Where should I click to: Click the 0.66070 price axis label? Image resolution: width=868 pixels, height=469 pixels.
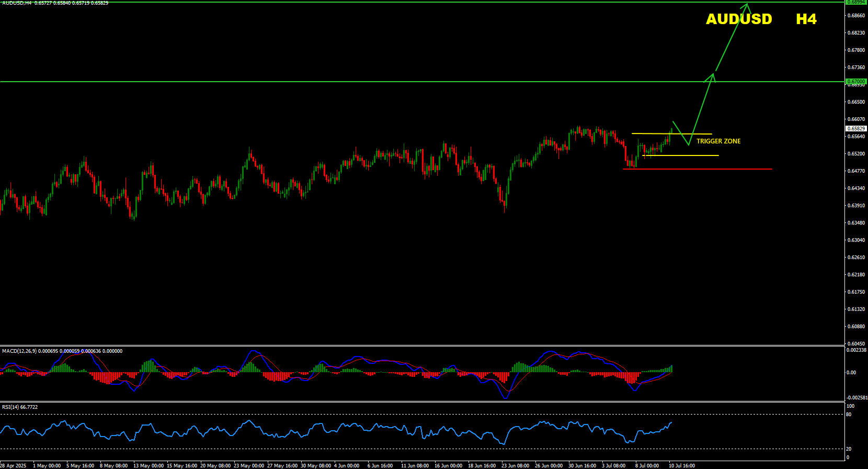856,119
